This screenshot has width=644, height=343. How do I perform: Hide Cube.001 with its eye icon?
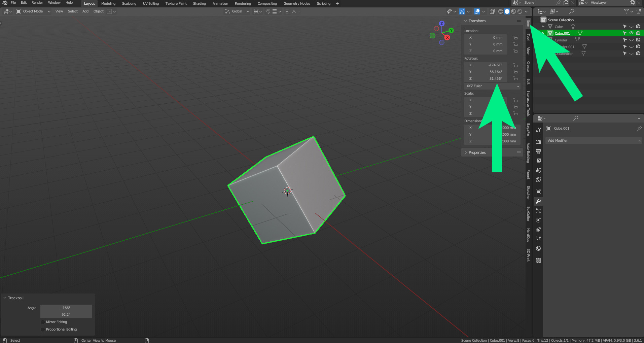pos(631,33)
